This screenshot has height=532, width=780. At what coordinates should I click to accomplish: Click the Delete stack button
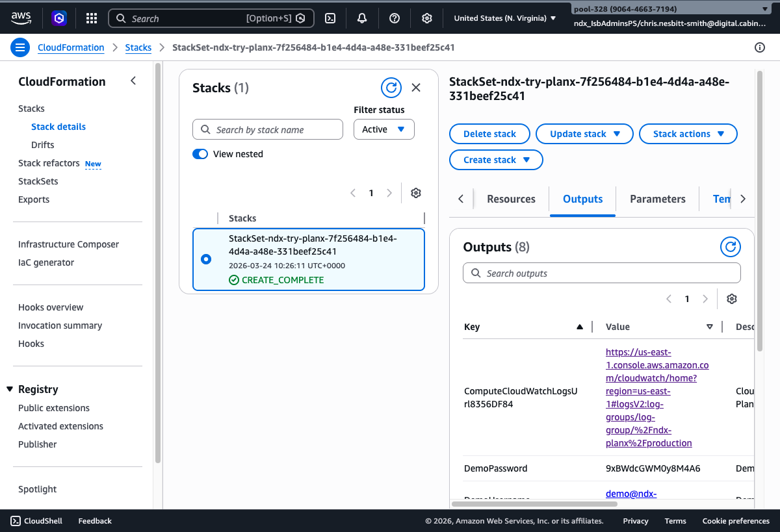click(x=489, y=134)
